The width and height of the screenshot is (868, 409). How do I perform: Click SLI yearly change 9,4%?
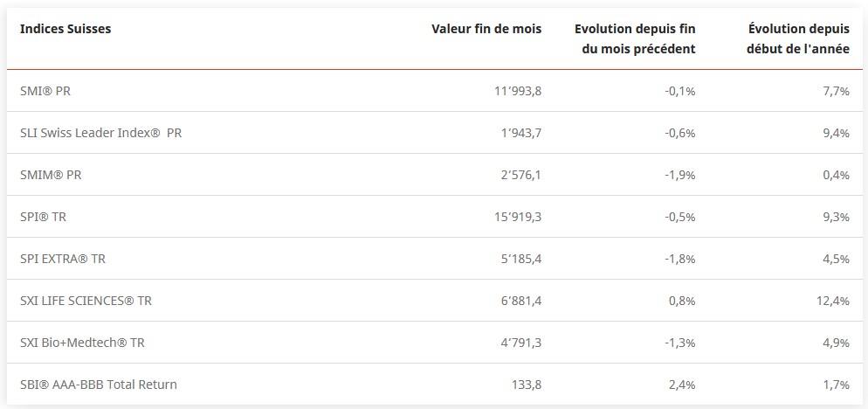point(836,133)
